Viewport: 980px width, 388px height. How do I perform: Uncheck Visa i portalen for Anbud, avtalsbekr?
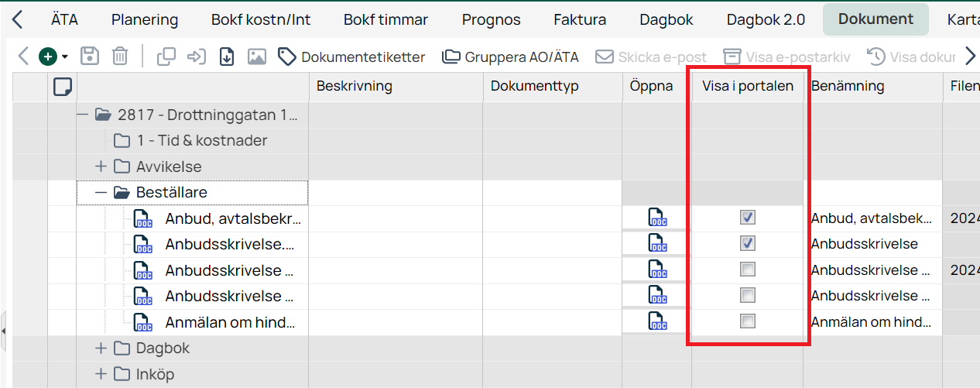[747, 218]
